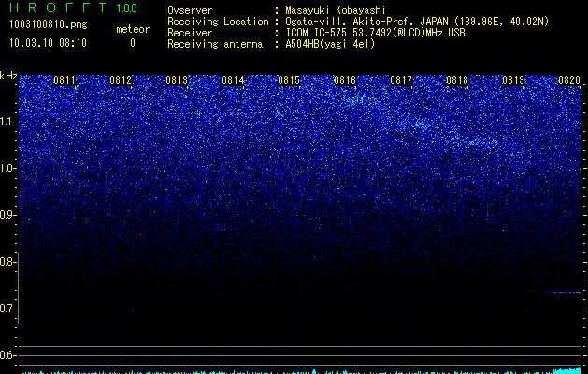588x374 pixels.
Task: Click the Ovserver field label
Action: 190,10
